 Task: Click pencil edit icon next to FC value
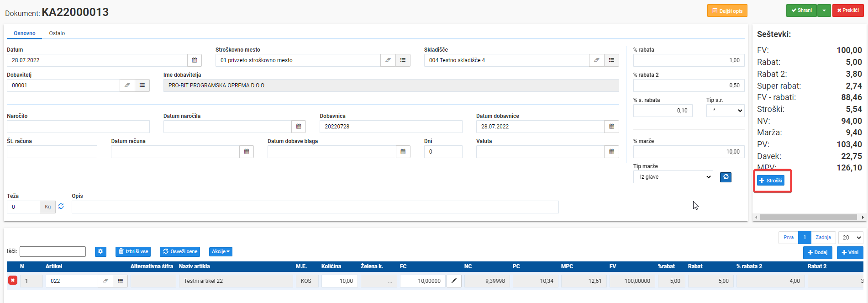point(454,281)
